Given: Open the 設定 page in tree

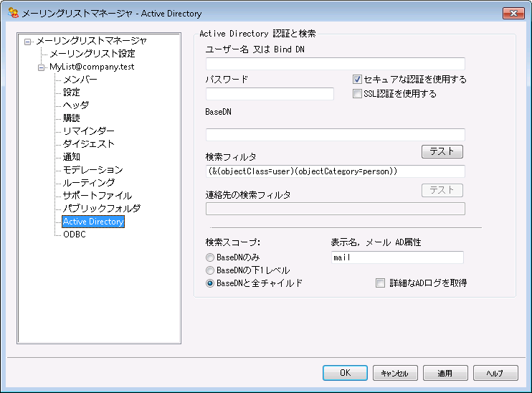Looking at the screenshot, I should tap(72, 93).
